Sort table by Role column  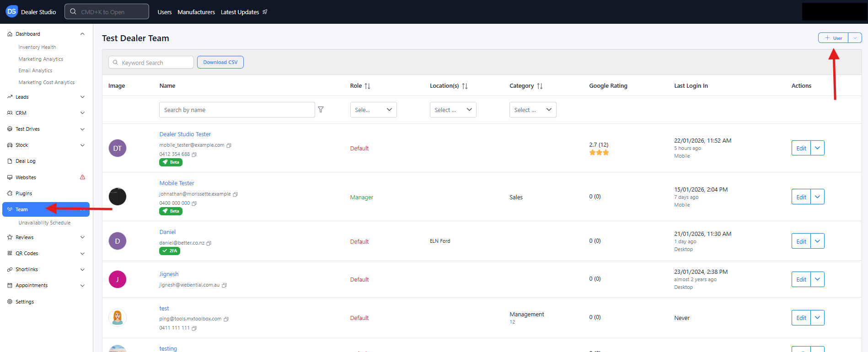click(367, 86)
